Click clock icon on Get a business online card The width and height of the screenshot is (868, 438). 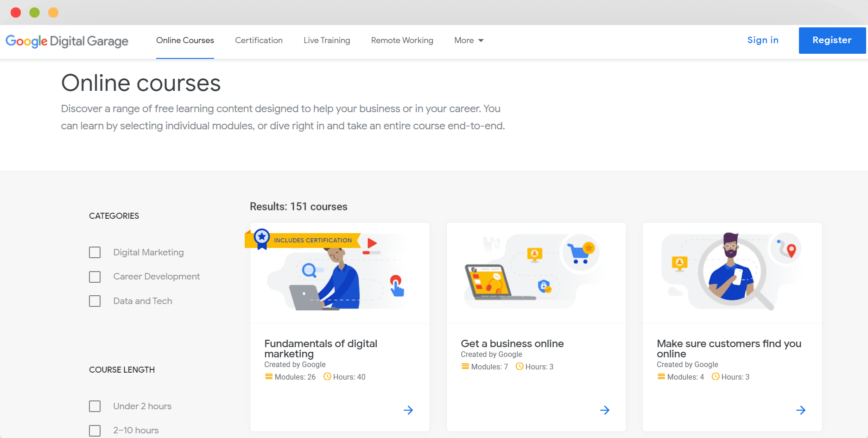click(520, 367)
